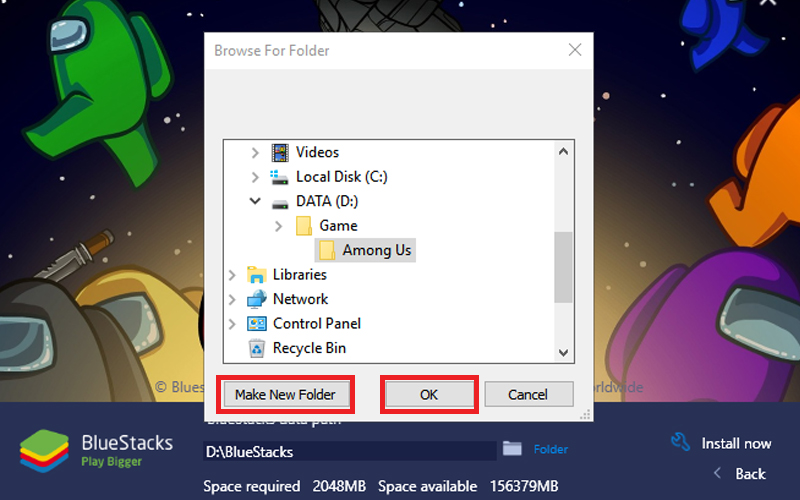Screen dimensions: 800x500
Task: Expand the Control Panel node
Action: point(232,324)
